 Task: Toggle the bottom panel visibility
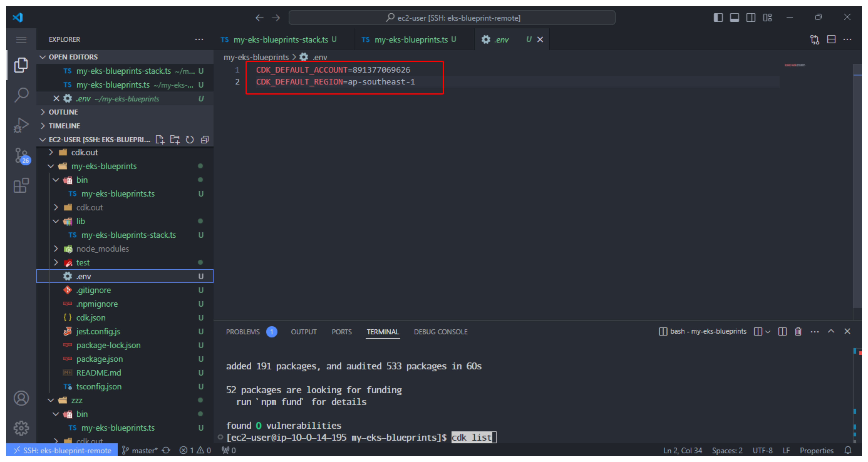(735, 18)
